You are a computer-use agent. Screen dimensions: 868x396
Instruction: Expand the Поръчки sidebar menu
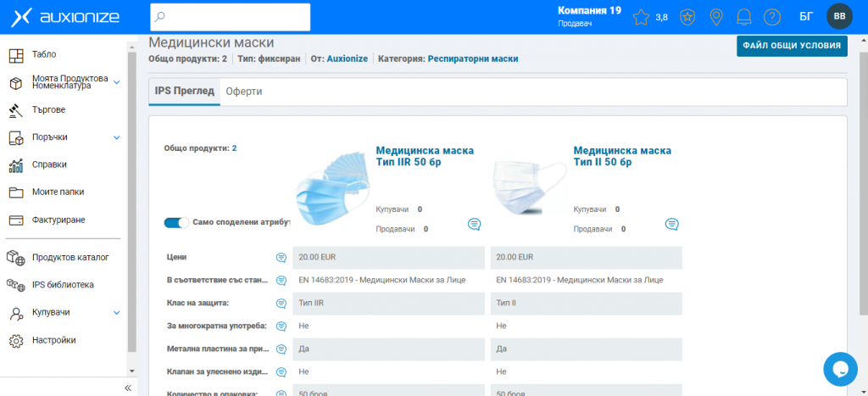point(117,137)
